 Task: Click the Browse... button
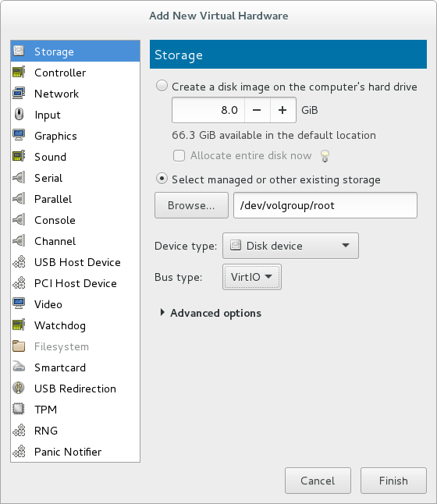pyautogui.click(x=191, y=205)
